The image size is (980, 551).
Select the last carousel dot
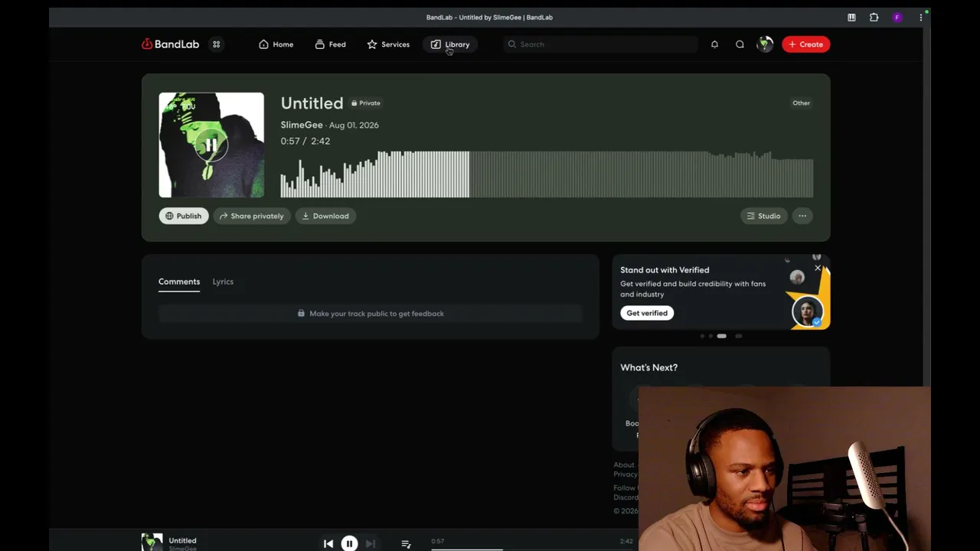point(739,336)
